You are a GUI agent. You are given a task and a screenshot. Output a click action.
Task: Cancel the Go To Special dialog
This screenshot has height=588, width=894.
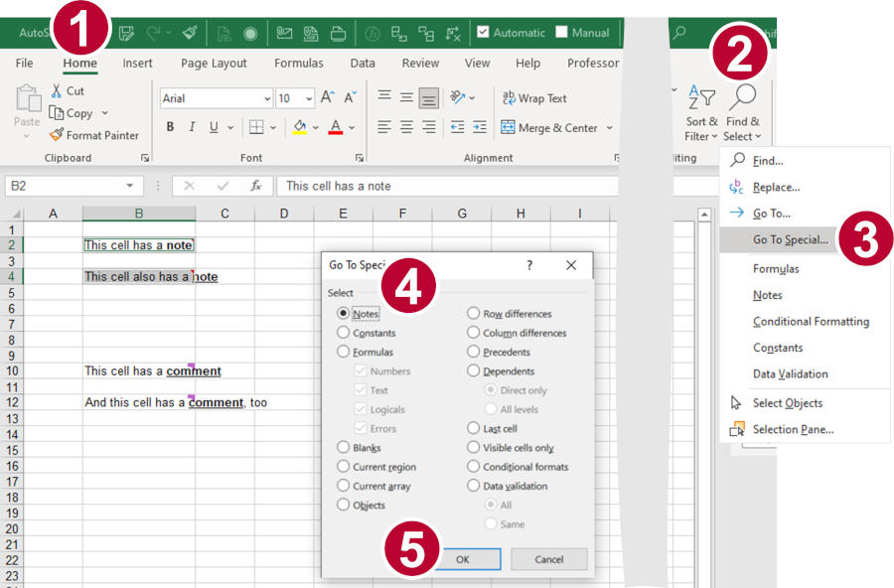tap(548, 559)
